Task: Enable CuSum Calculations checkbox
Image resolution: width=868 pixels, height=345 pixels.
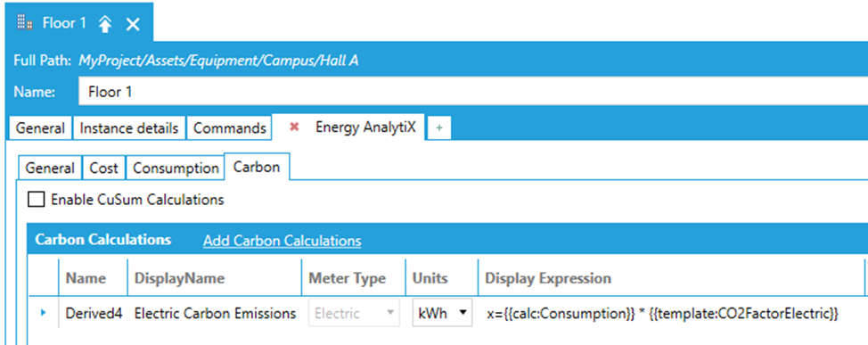Action: (x=36, y=200)
